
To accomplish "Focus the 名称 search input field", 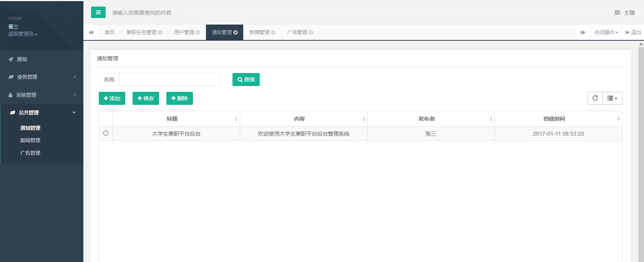I will (x=170, y=80).
